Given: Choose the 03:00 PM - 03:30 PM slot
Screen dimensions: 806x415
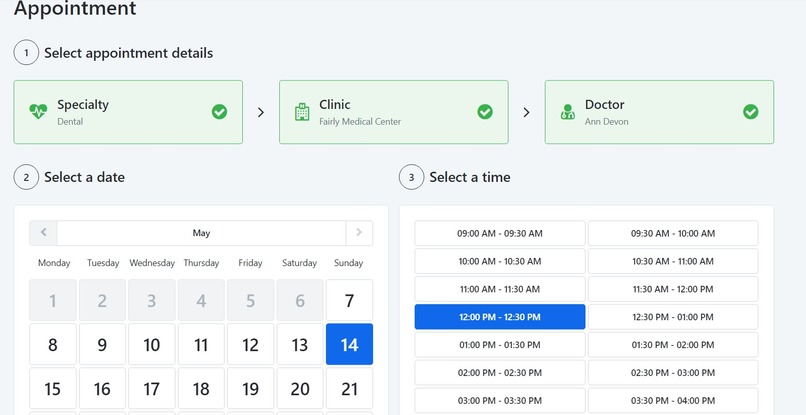Looking at the screenshot, I should [500, 400].
